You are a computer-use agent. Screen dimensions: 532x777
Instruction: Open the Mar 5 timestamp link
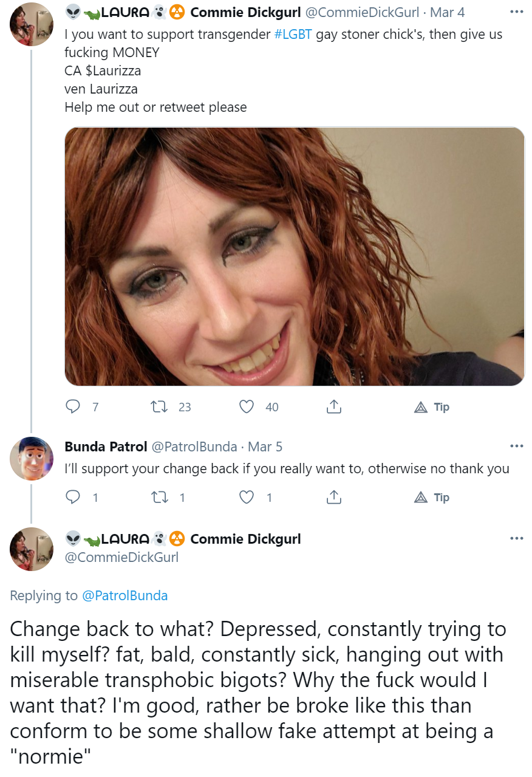coord(265,447)
